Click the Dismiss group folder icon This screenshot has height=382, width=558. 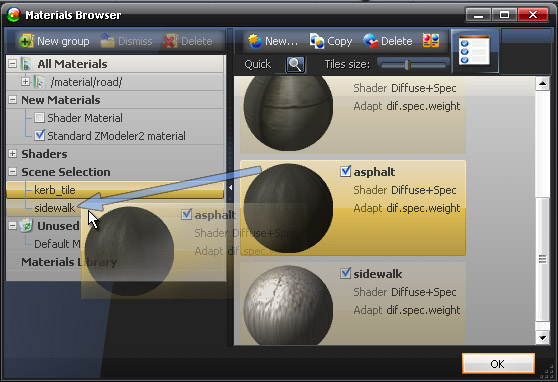107,41
